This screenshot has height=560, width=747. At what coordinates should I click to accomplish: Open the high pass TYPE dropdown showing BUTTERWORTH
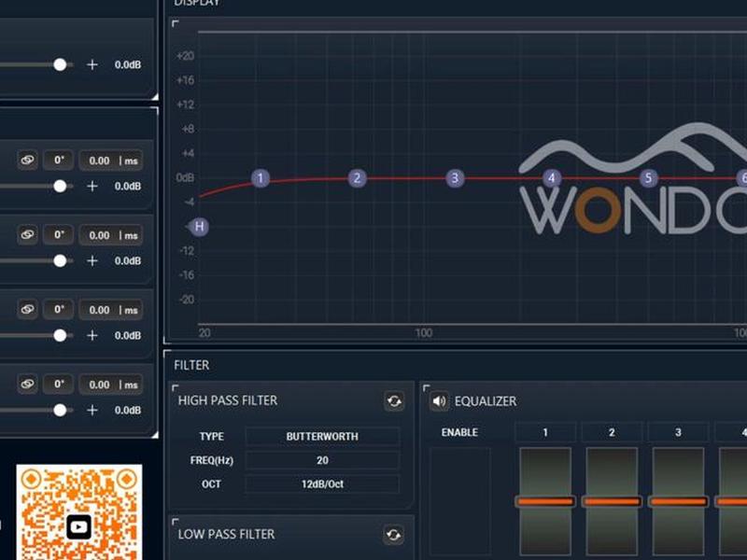tap(322, 436)
